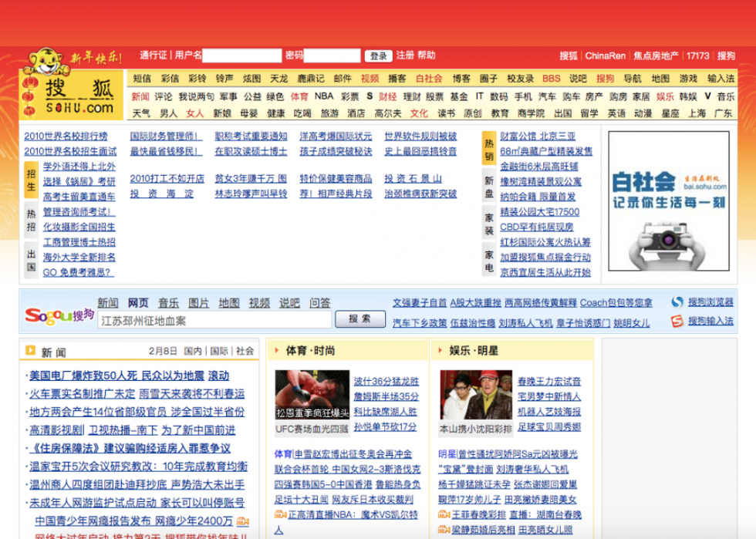Open 温家宝开5次会议研究教改 headline
Image resolution: width=756 pixels, height=539 pixels.
point(138,467)
